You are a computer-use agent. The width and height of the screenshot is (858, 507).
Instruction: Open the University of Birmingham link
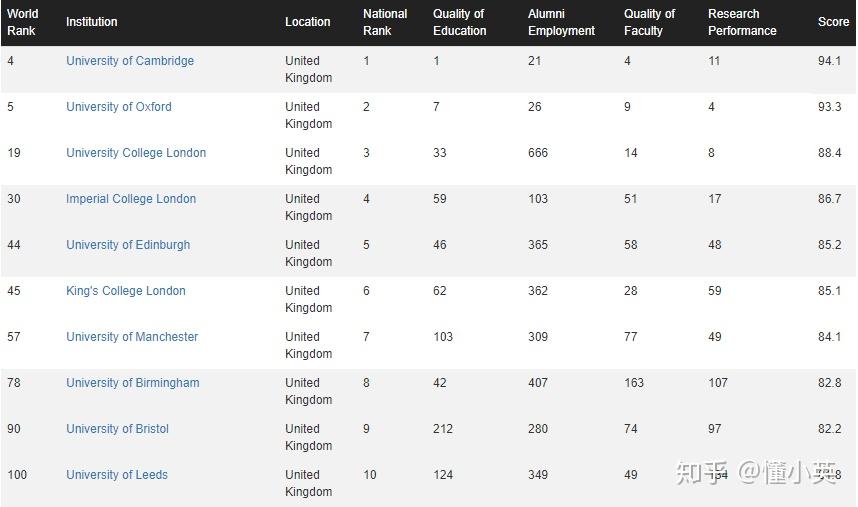pos(133,383)
